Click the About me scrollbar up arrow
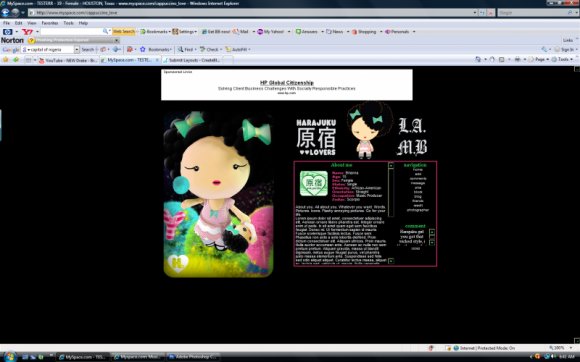The image size is (580, 362). click(x=391, y=166)
